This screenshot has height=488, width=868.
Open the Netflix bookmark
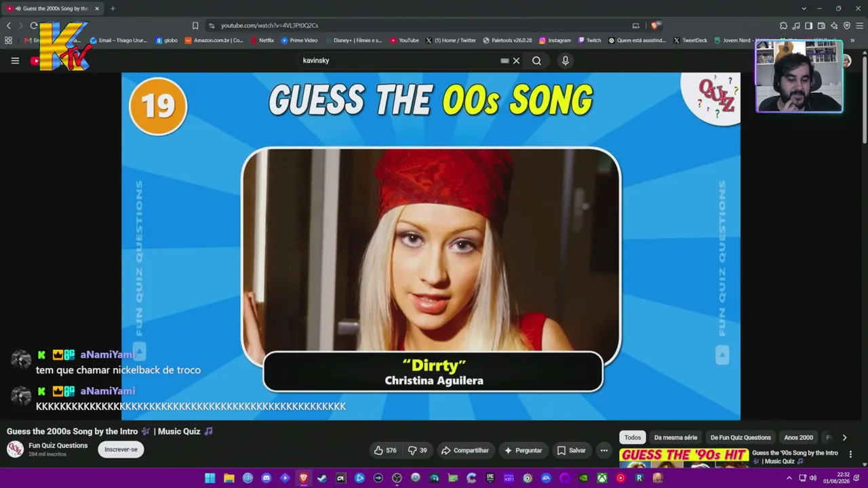tap(262, 41)
